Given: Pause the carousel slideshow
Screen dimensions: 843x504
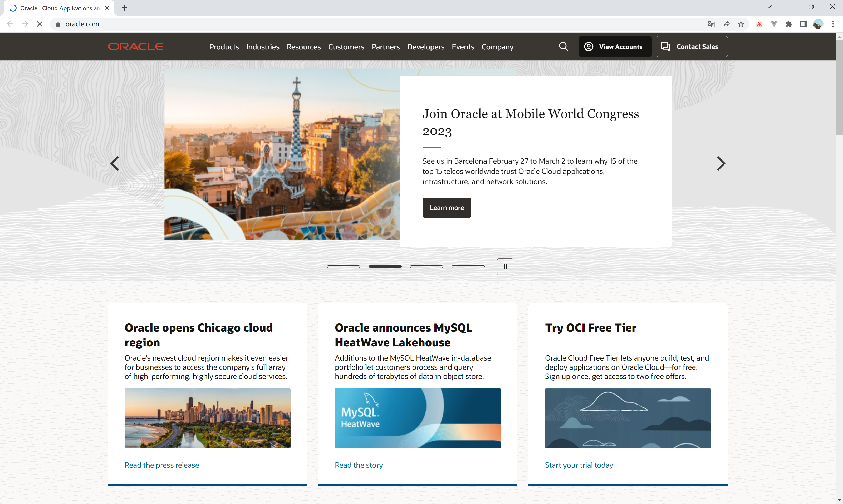Looking at the screenshot, I should pyautogui.click(x=505, y=267).
